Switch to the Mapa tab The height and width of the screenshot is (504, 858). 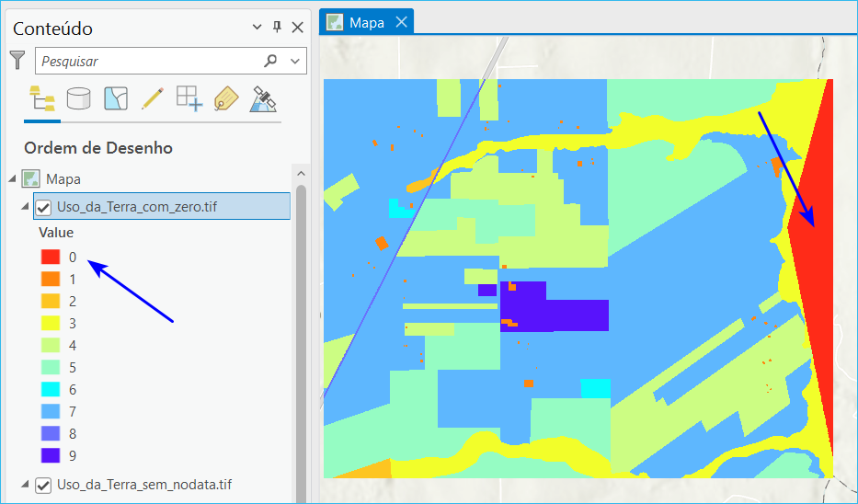366,22
